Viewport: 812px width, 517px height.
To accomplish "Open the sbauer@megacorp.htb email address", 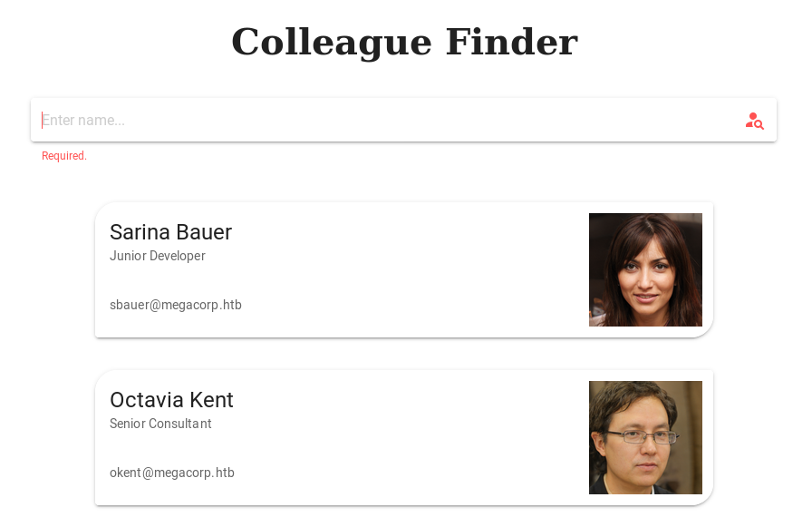I will [176, 305].
